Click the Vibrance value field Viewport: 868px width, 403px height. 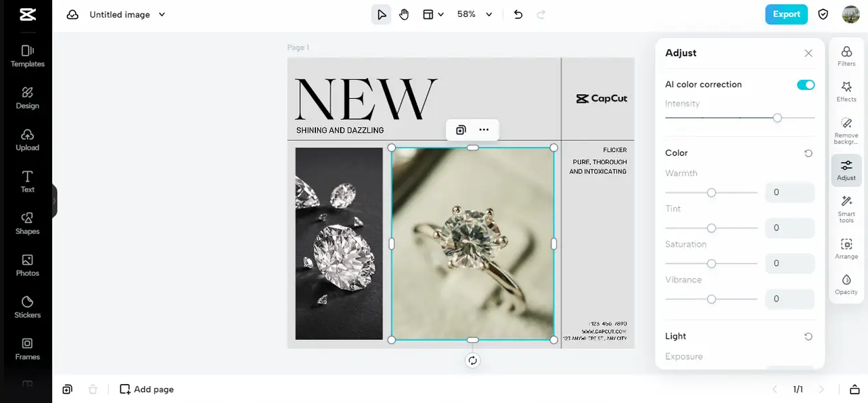coord(790,299)
